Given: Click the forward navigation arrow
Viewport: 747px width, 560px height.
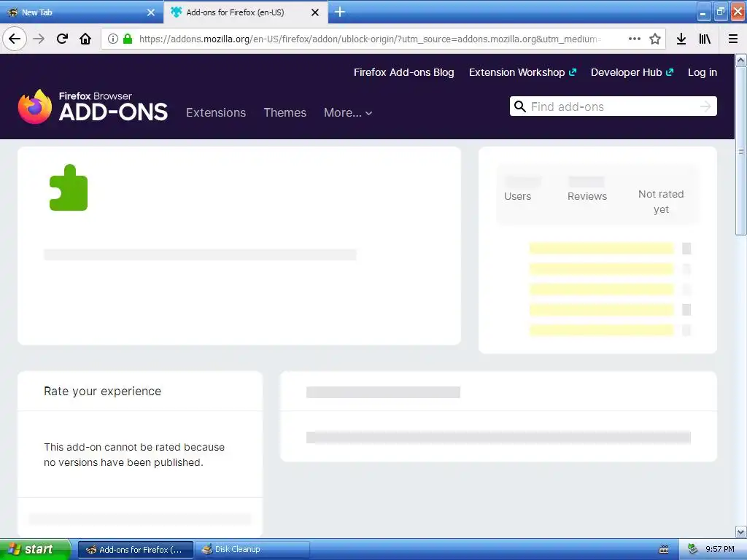Looking at the screenshot, I should [39, 39].
